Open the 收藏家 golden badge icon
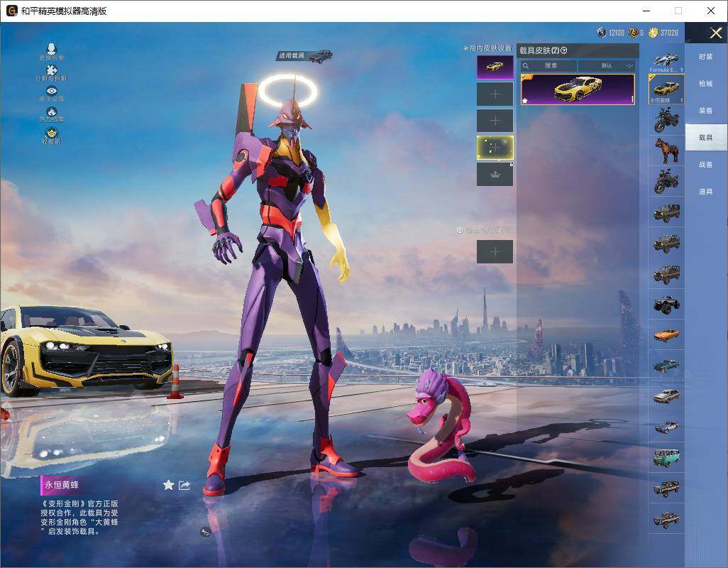 tap(52, 135)
